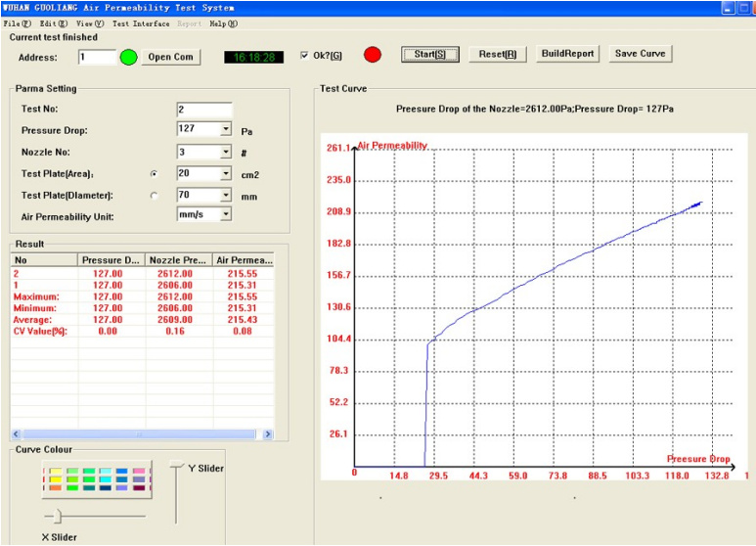The image size is (756, 546).
Task: Open the Air Permeability Unit dropdown
Action: [x=226, y=214]
